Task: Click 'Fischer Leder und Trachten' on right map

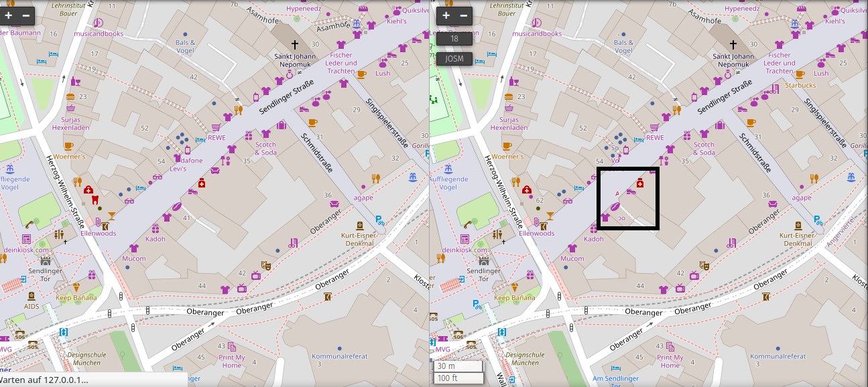Action: pos(779,63)
